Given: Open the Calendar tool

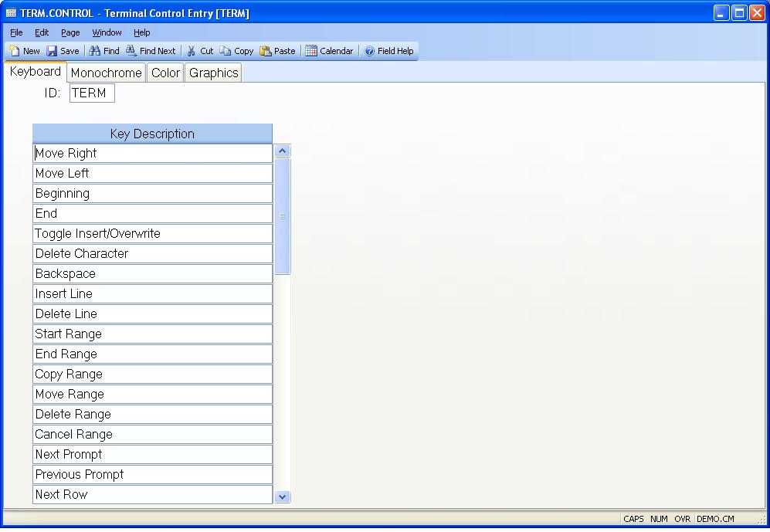Looking at the screenshot, I should coord(311,51).
